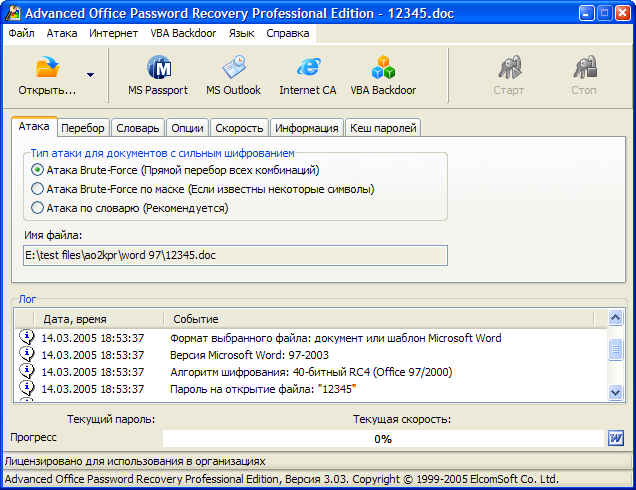636x490 pixels.
Task: Switch to the Скорость tab
Action: pyautogui.click(x=239, y=128)
